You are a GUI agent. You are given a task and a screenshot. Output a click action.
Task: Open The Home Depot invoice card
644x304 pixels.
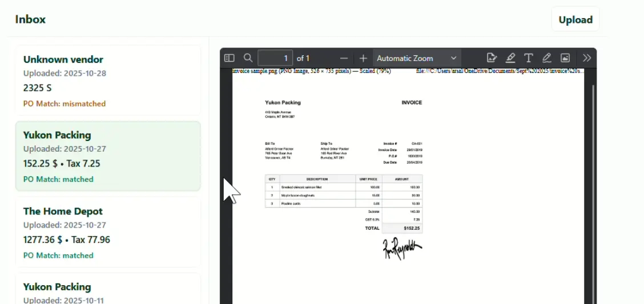coord(108,232)
